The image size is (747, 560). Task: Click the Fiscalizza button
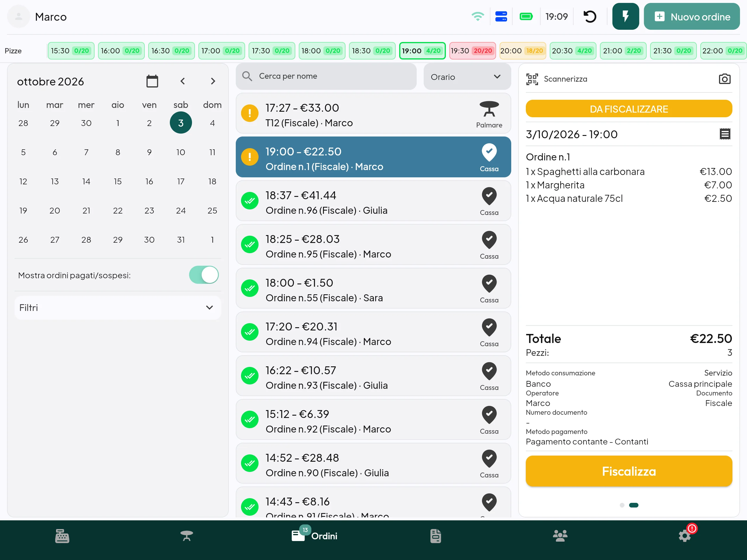(x=629, y=471)
